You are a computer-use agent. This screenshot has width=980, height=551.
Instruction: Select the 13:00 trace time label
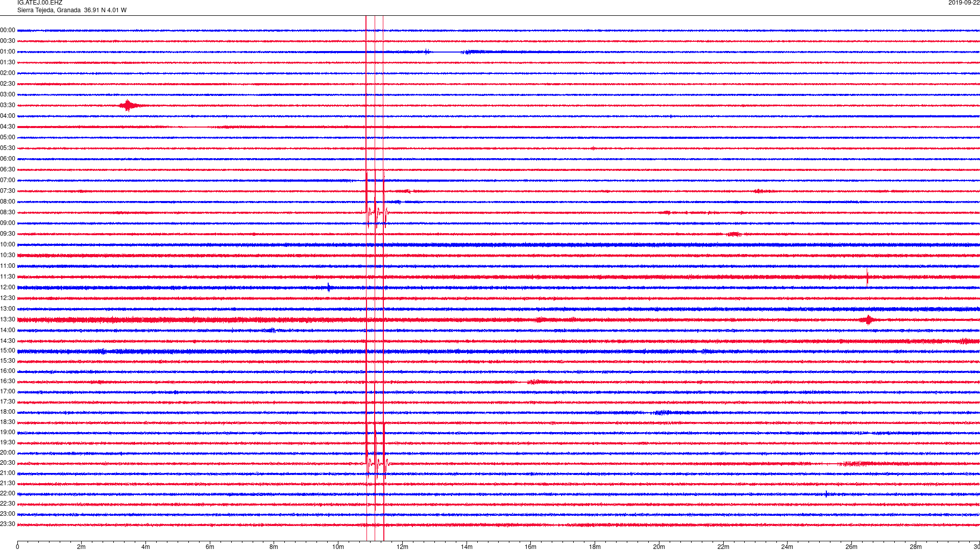(8, 309)
